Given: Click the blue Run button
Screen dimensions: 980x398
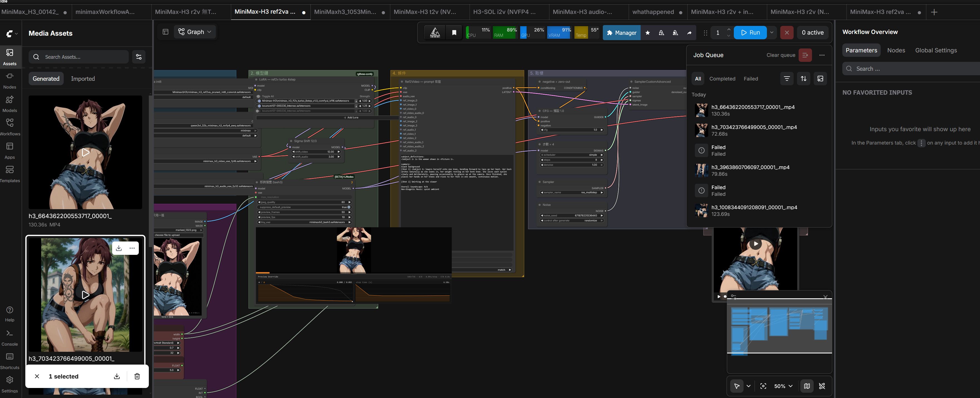Looking at the screenshot, I should click(x=751, y=33).
